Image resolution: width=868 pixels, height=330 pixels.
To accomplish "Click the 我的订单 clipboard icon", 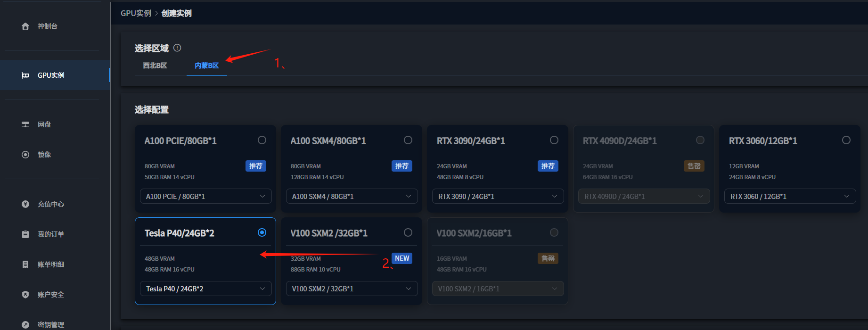I will point(25,234).
